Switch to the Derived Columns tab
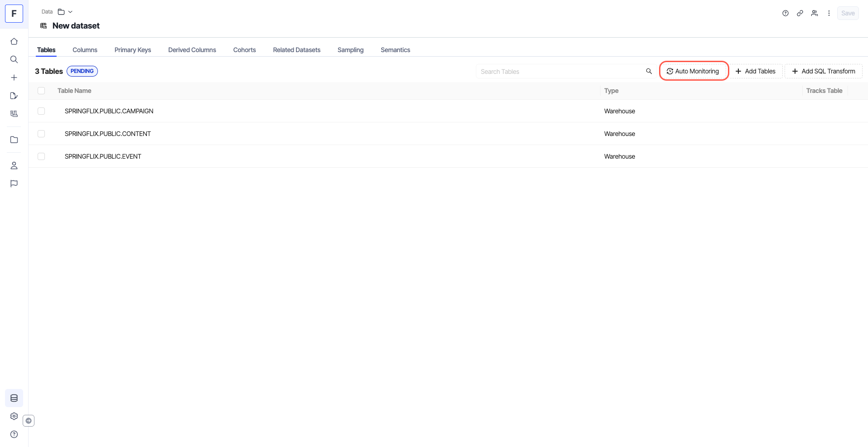 pos(192,50)
